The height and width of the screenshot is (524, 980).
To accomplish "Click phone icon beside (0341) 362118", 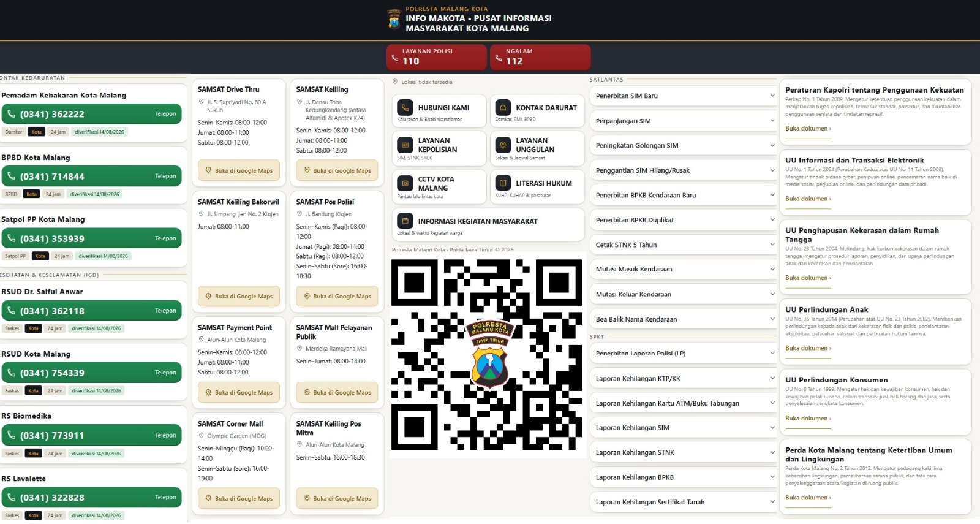I will pyautogui.click(x=11, y=311).
